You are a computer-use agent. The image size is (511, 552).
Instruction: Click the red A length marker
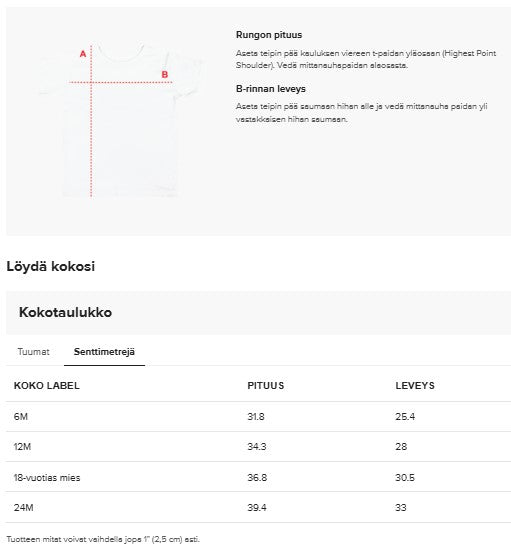click(83, 54)
